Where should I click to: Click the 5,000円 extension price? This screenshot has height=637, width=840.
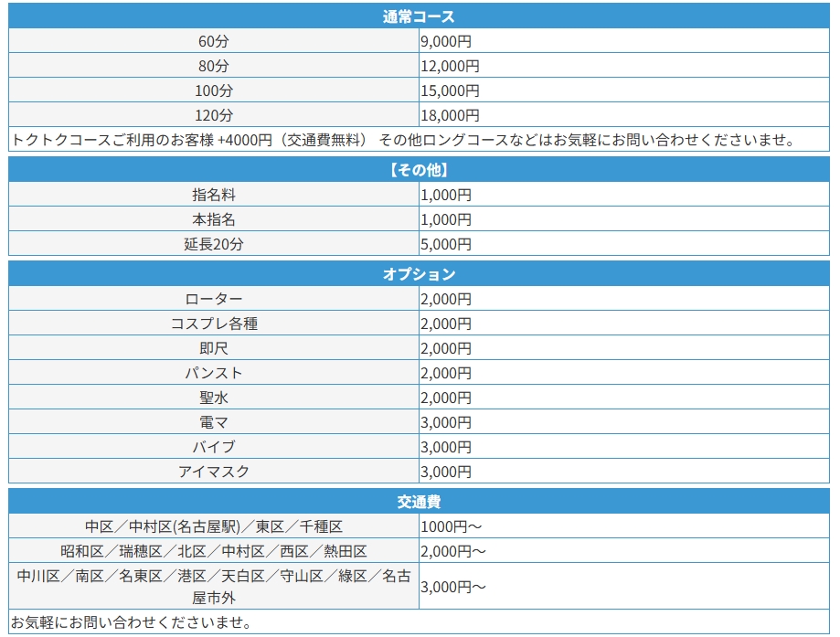click(446, 244)
